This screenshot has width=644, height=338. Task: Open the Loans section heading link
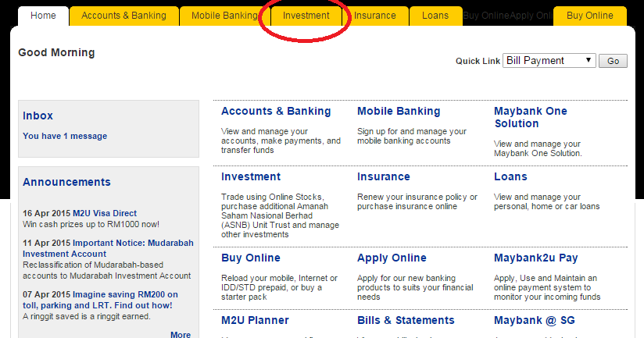pos(510,176)
